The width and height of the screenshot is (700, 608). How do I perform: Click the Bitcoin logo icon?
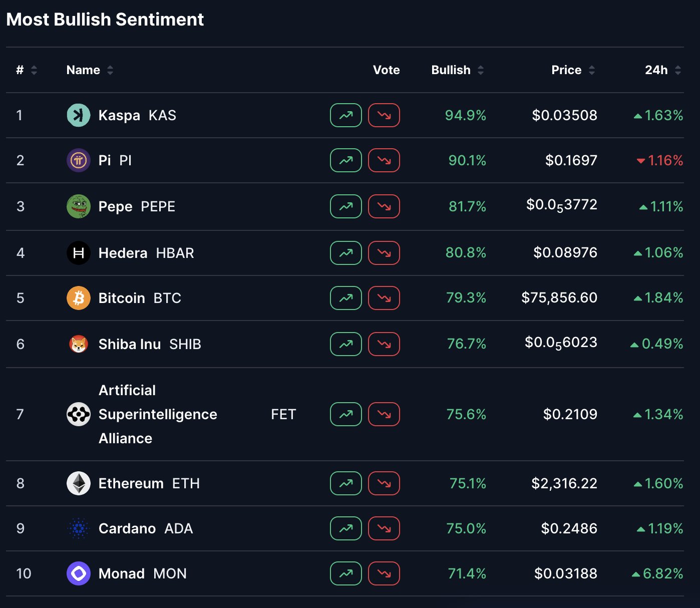click(x=79, y=298)
